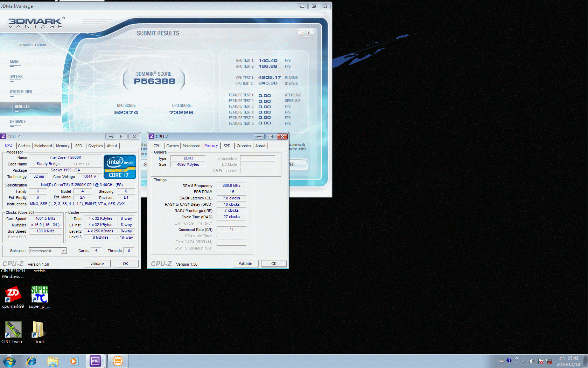Click OK in left CPU-Z window
The height and width of the screenshot is (368, 588).
(x=126, y=264)
